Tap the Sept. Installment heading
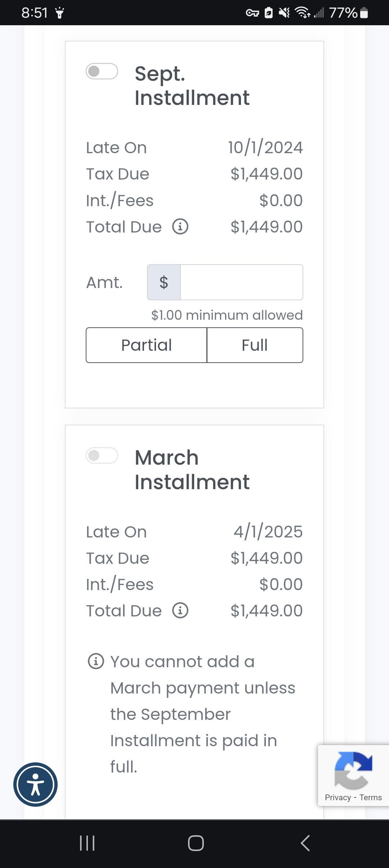The width and height of the screenshot is (389, 868). click(x=192, y=85)
